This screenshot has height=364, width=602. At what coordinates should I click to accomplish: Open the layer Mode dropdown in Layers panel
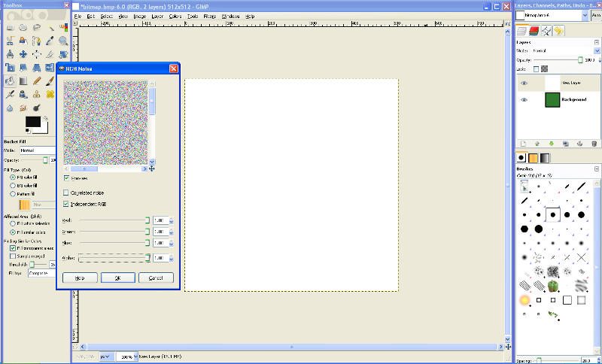[565, 50]
